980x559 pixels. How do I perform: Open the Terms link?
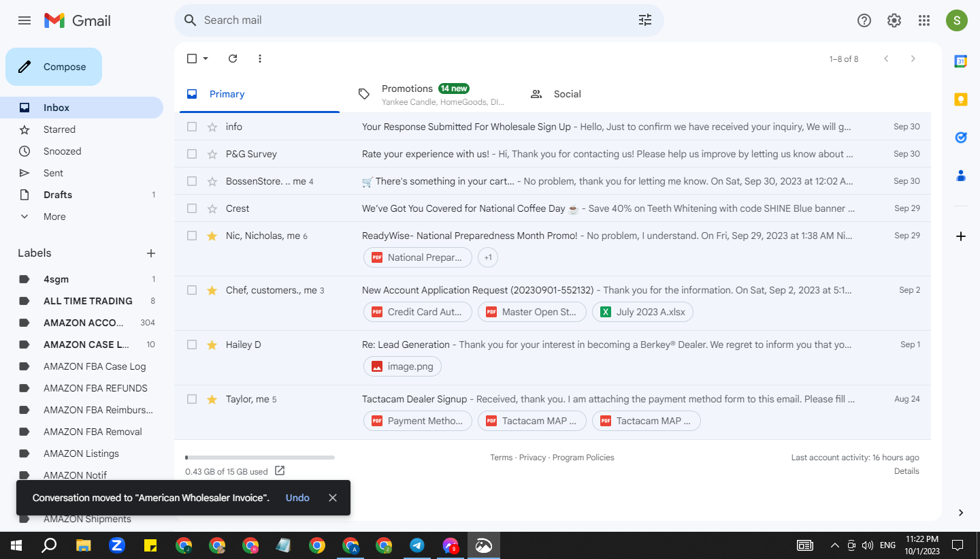pos(501,458)
